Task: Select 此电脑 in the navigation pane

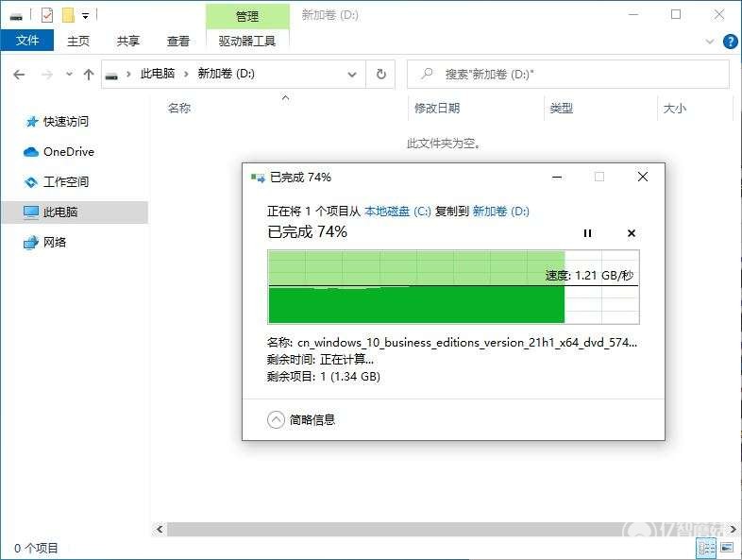Action: point(75,212)
